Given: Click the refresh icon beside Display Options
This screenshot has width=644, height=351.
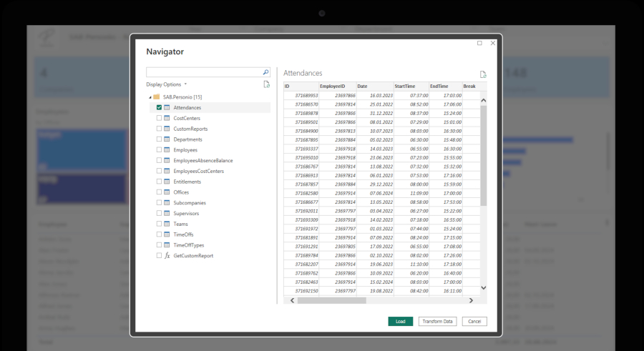Looking at the screenshot, I should (x=266, y=84).
